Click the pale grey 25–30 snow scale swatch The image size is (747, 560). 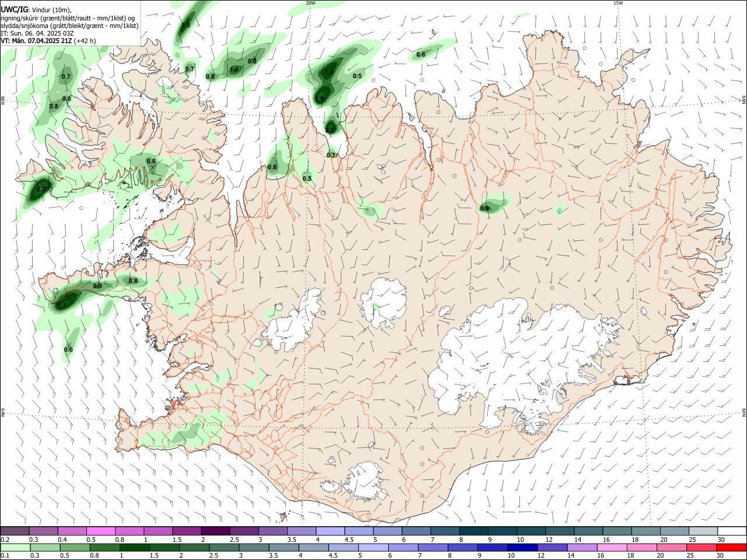703,531
